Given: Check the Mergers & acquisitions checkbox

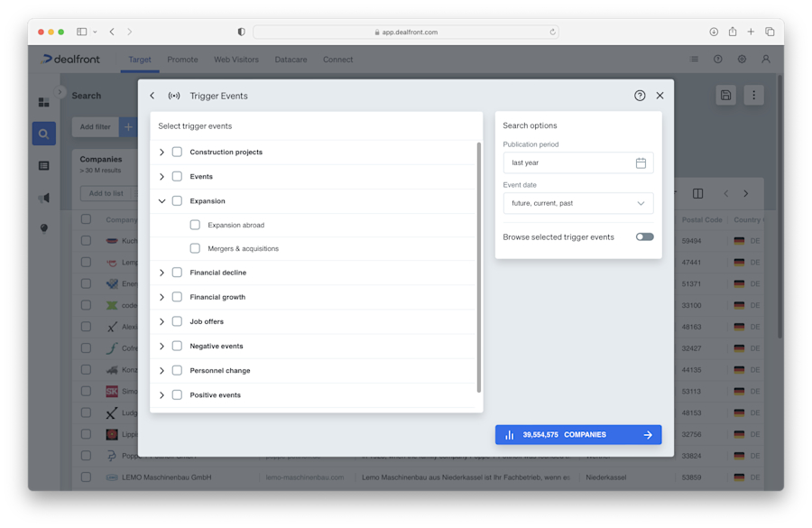Looking at the screenshot, I should click(195, 248).
